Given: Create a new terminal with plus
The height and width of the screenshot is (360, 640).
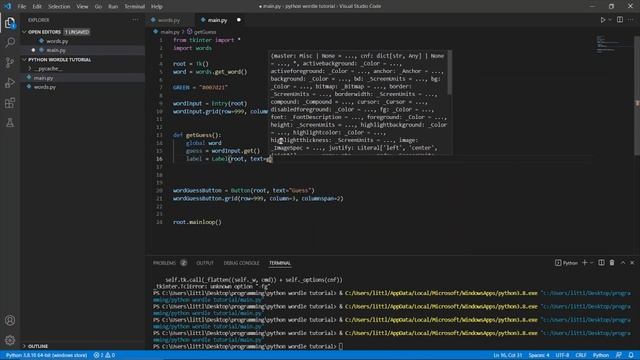Looking at the screenshot, I should click(x=584, y=263).
